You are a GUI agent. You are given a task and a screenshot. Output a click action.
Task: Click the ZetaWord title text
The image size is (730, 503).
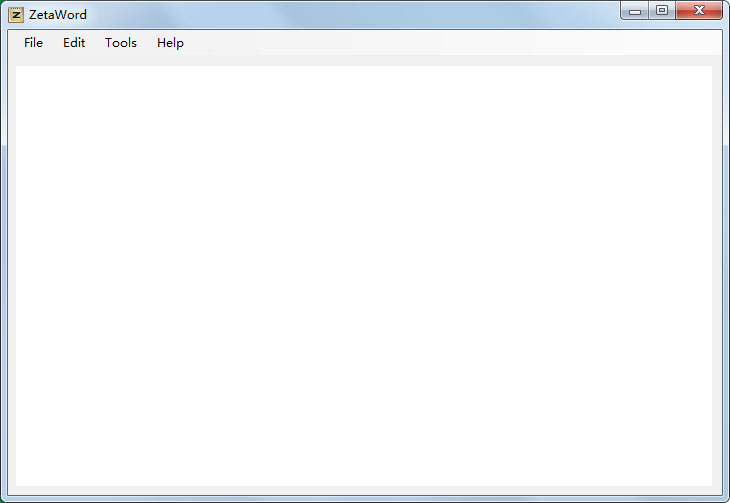tap(58, 15)
